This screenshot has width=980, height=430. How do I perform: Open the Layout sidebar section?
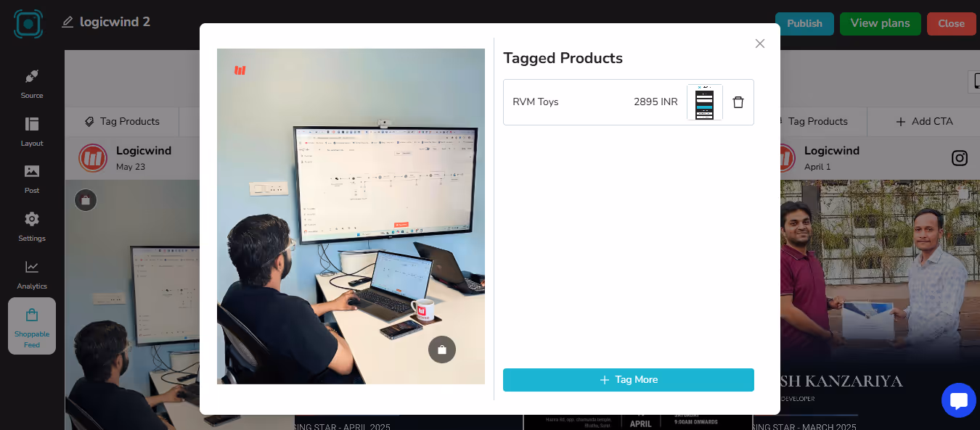(32, 132)
